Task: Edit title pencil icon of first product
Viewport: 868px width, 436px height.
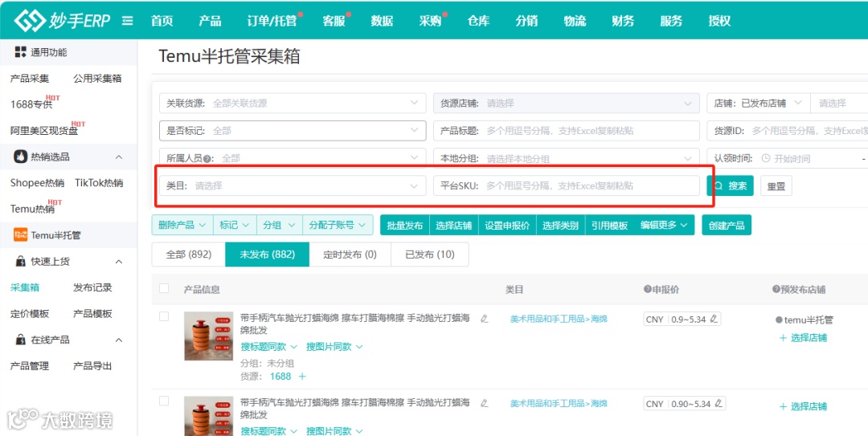Action: [x=485, y=318]
